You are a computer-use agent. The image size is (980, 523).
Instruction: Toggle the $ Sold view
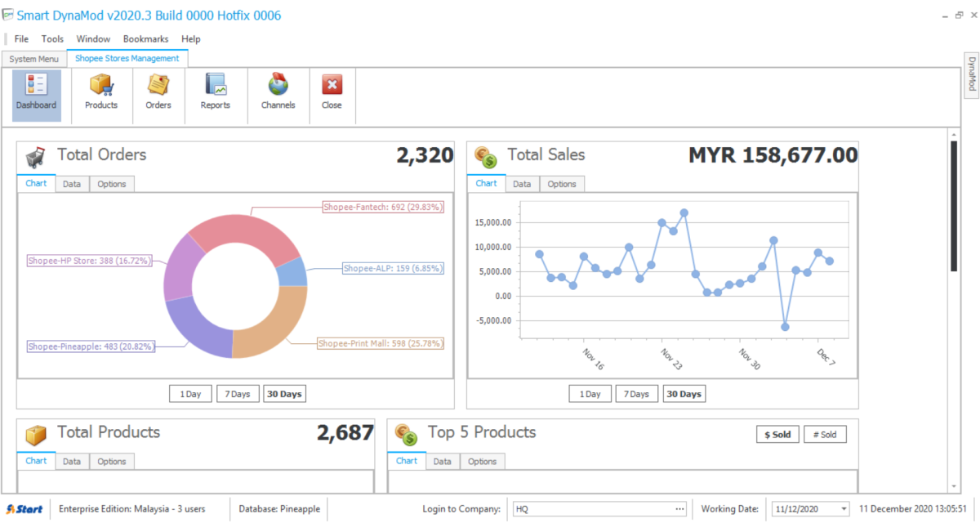click(777, 434)
